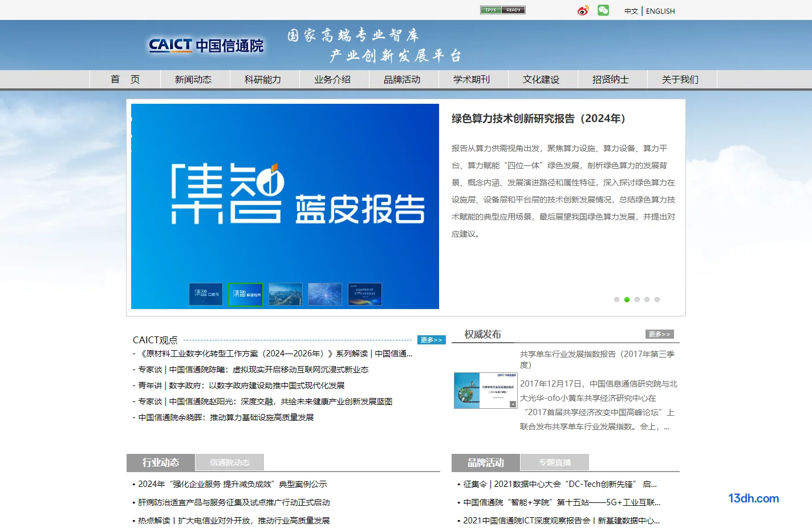The height and width of the screenshot is (532, 812).
Task: Switch to the 品牌活动 section tab
Action: pyautogui.click(x=486, y=462)
